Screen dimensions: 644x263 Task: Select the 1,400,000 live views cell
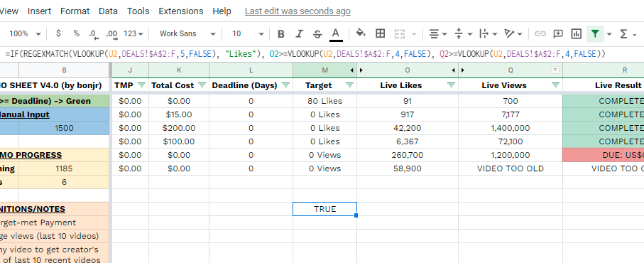coord(511,128)
